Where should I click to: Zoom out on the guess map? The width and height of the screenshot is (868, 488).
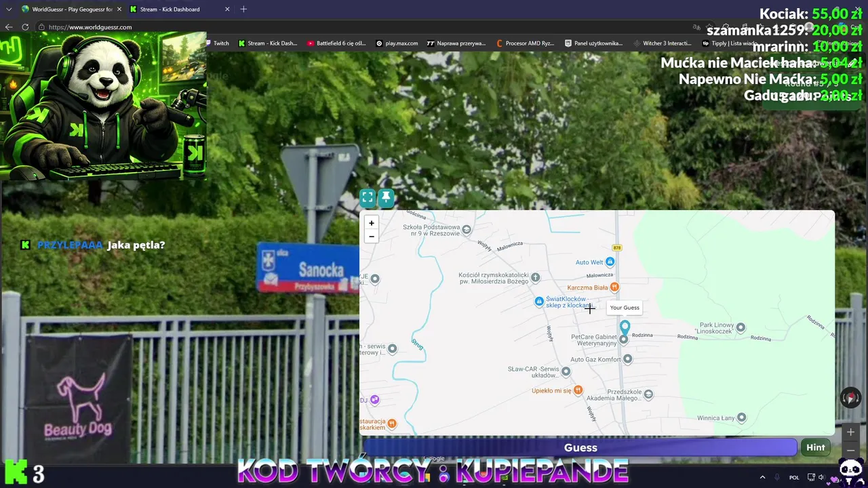(371, 237)
